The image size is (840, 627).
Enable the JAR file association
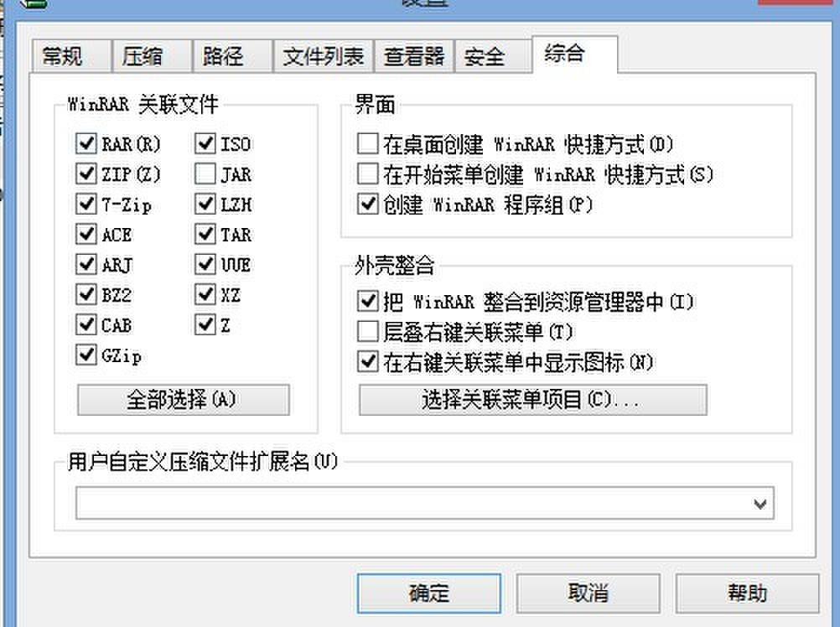205,174
